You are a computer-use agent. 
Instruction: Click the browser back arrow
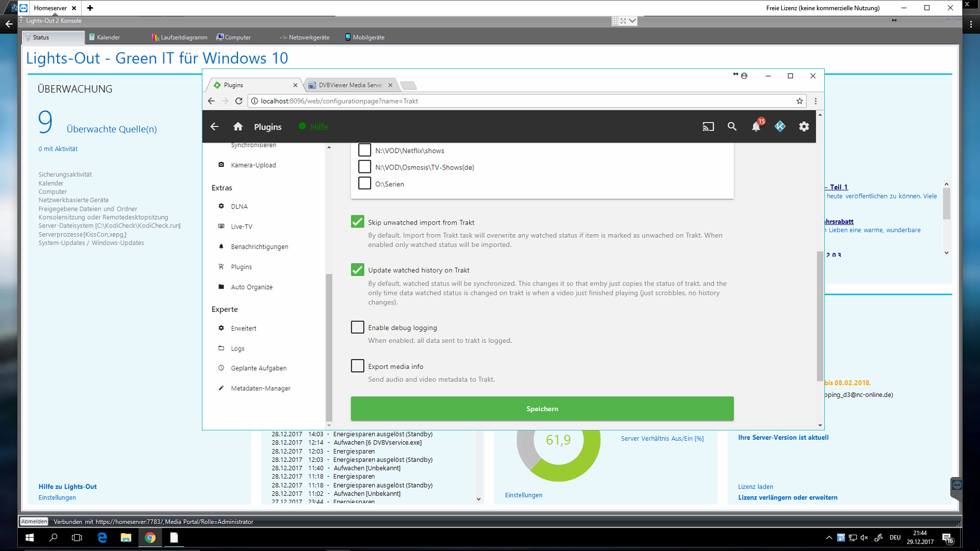(211, 101)
